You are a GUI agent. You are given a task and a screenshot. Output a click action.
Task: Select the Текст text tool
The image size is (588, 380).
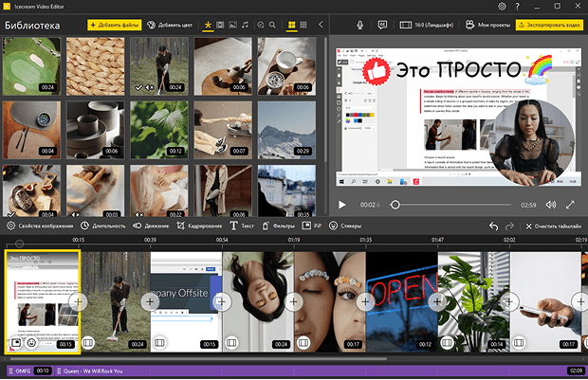point(242,226)
